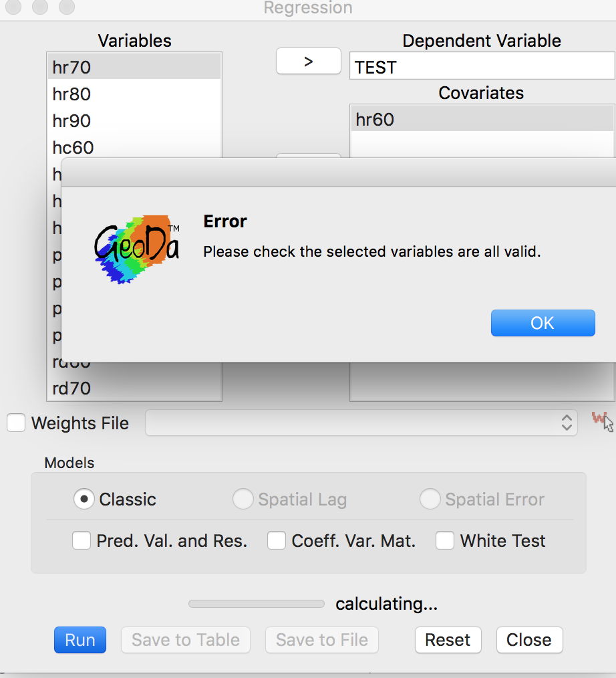Select the Spatial Lag model option
This screenshot has width=616, height=678.
pos(243,499)
